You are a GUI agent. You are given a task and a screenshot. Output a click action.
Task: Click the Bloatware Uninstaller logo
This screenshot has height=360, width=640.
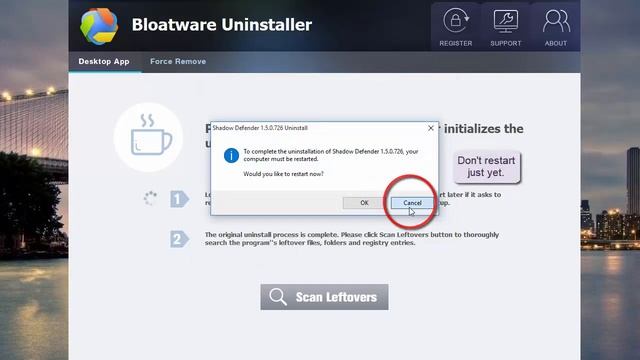click(x=99, y=26)
